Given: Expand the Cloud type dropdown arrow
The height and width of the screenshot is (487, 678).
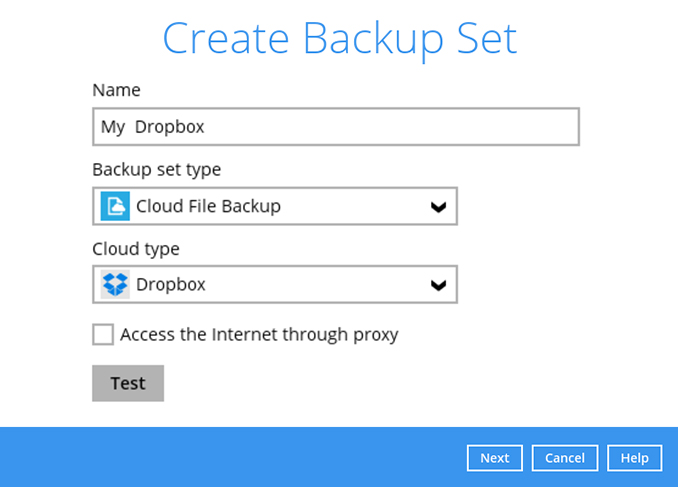Looking at the screenshot, I should point(437,285).
